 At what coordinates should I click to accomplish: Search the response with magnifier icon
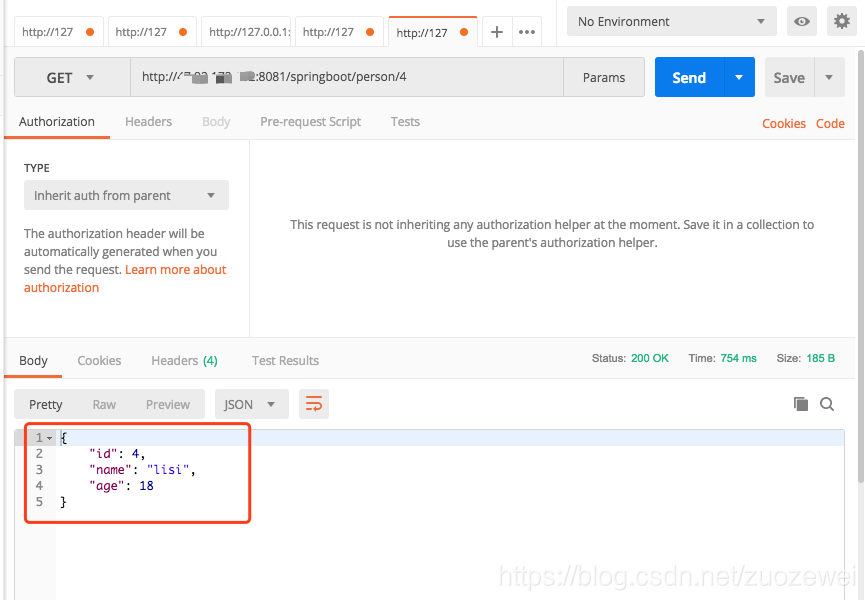point(826,404)
